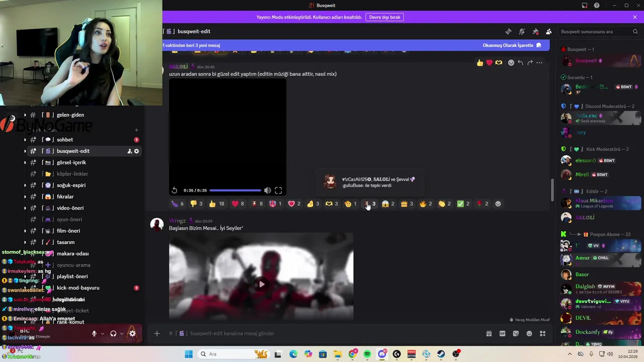
Task: Expand arrow beside sohbet channel
Action: [x=25, y=140]
